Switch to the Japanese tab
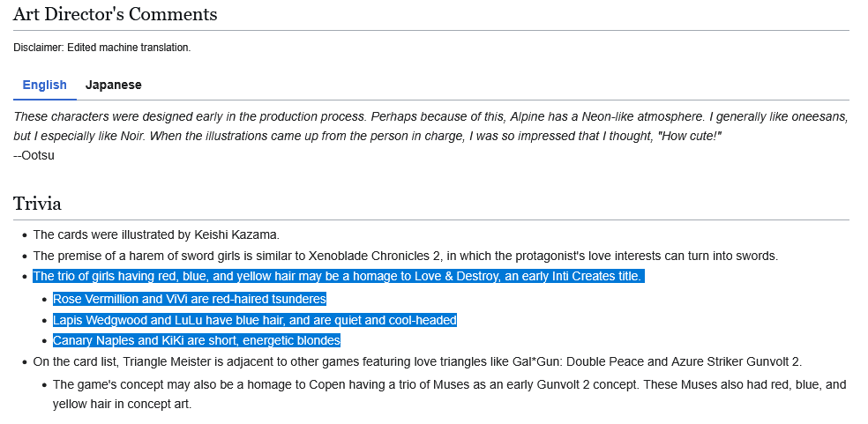The height and width of the screenshot is (424, 868). 113,86
